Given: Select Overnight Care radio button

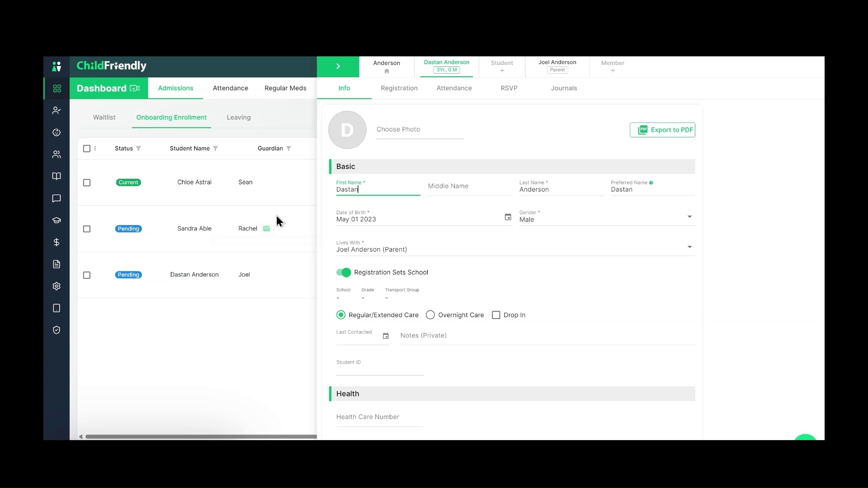Looking at the screenshot, I should click(x=430, y=315).
